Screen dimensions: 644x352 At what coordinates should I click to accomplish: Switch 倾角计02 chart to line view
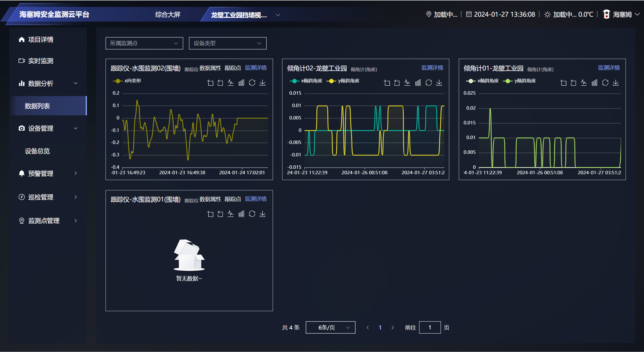[x=407, y=83]
